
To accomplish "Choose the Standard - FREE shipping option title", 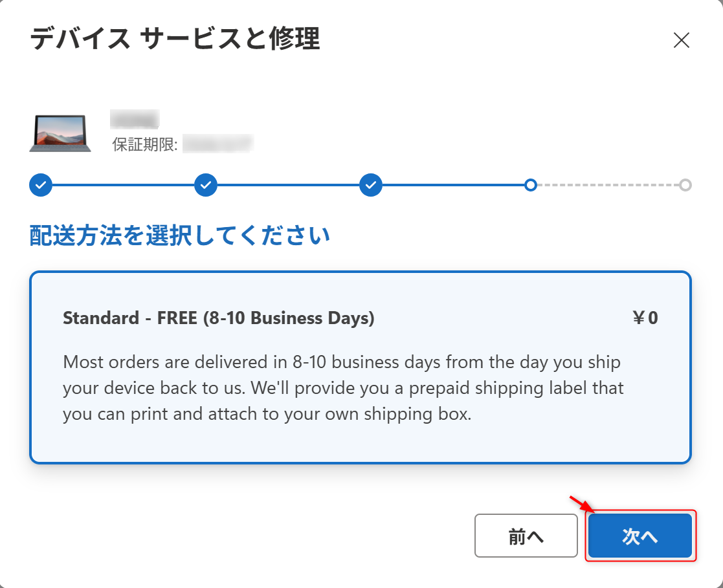I will pyautogui.click(x=218, y=318).
